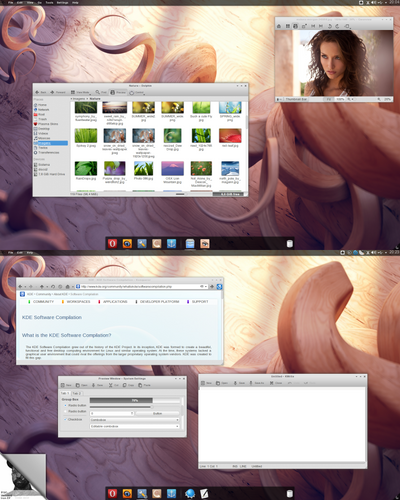Screen dimensions: 400x500
Task: Click Save As in the KWrite toolbar
Action: 257,383
